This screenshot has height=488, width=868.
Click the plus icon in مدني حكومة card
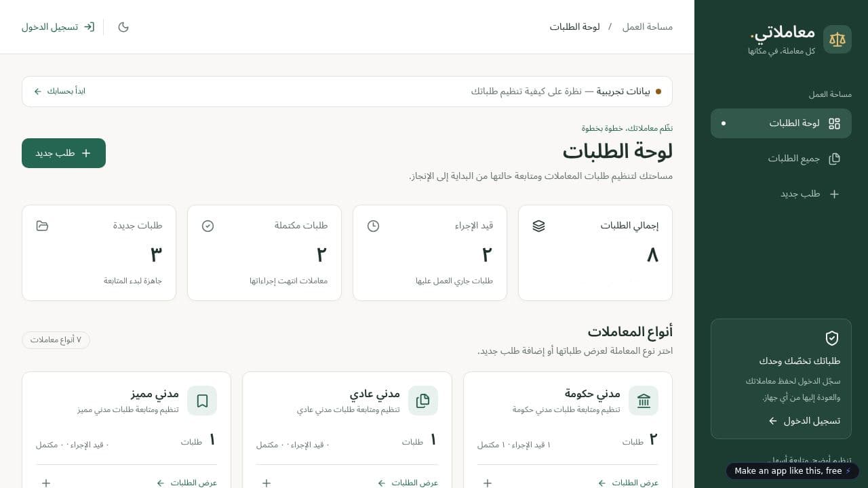[488, 483]
